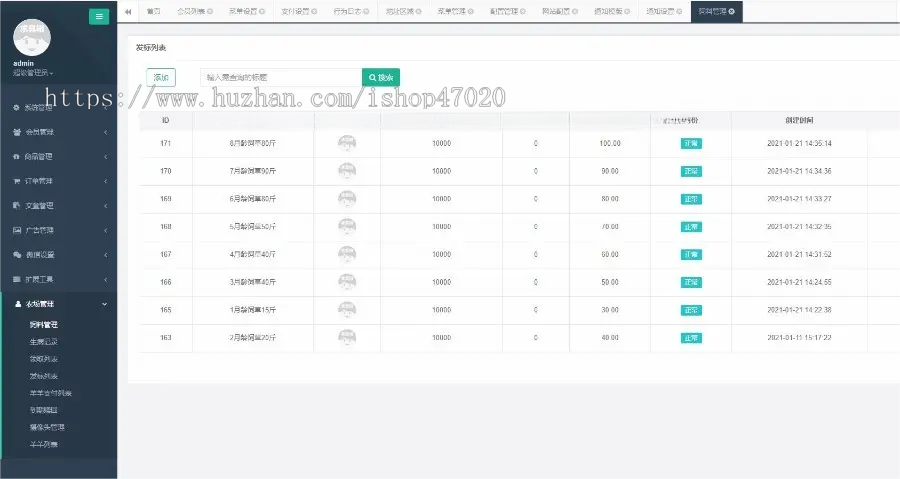The image size is (900, 479).
Task: Click the gear icon beside 系统管理
Action: [x=17, y=107]
